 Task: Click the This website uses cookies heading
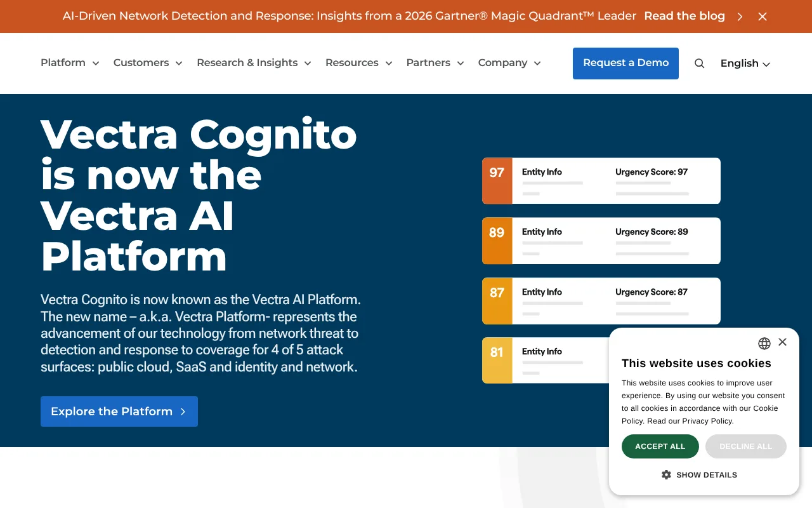[x=697, y=363]
